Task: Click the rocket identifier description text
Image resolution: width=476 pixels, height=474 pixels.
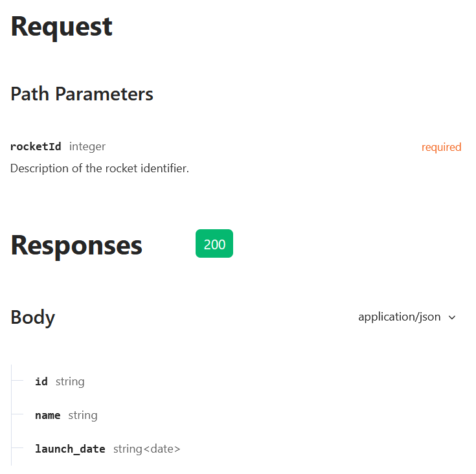Action: point(100,168)
